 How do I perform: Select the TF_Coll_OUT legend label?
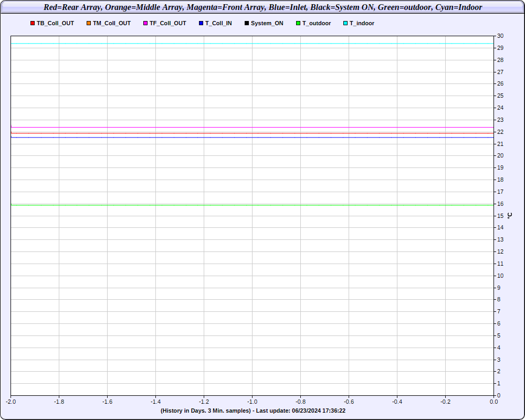point(168,24)
